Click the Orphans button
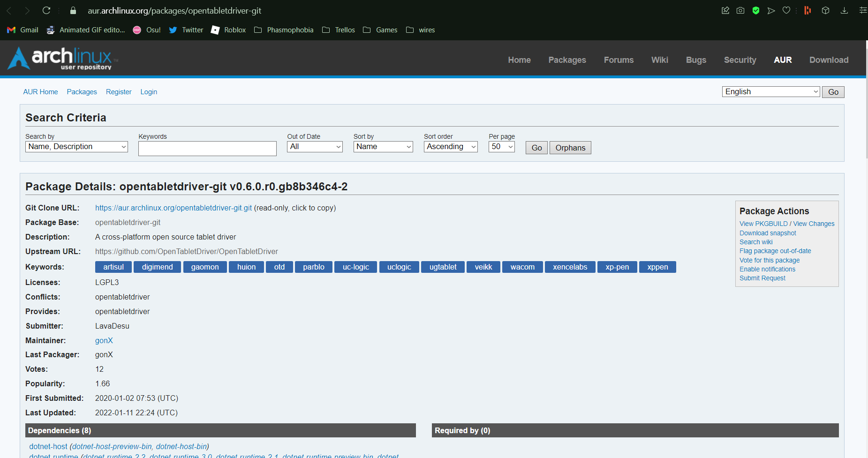The image size is (868, 458). pos(570,147)
